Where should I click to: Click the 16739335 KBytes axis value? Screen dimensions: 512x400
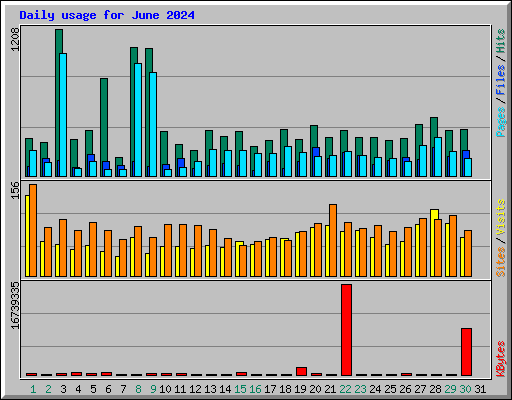tap(15, 305)
